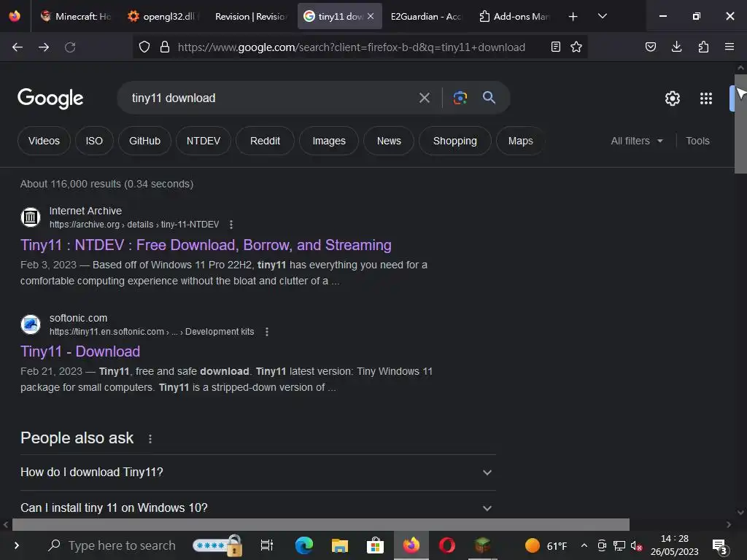Switch to opengl32.dll tab

[163, 16]
